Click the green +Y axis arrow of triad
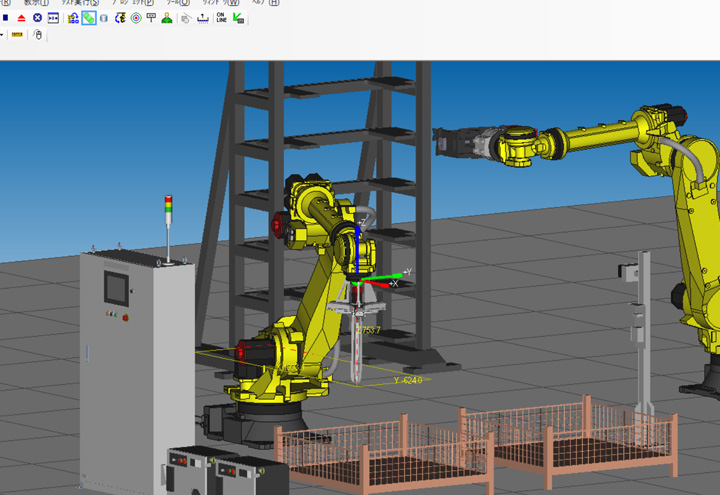 tap(383, 276)
